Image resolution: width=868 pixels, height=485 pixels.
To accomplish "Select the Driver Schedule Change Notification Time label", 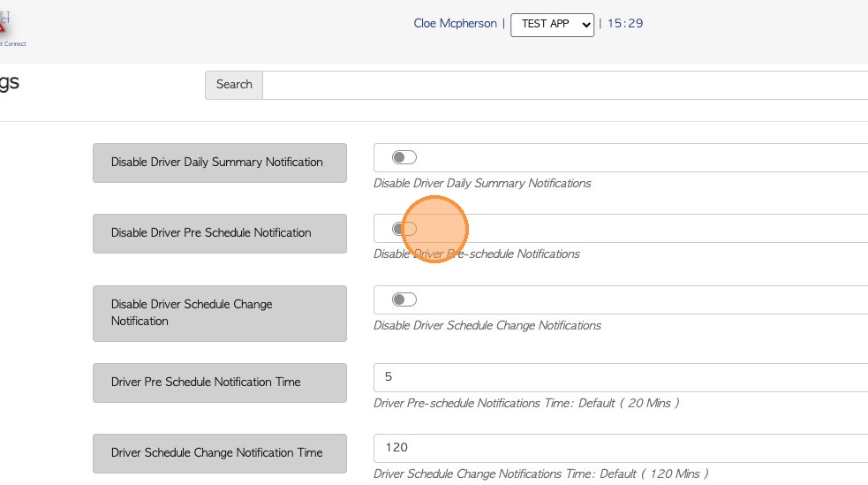I will click(x=219, y=453).
